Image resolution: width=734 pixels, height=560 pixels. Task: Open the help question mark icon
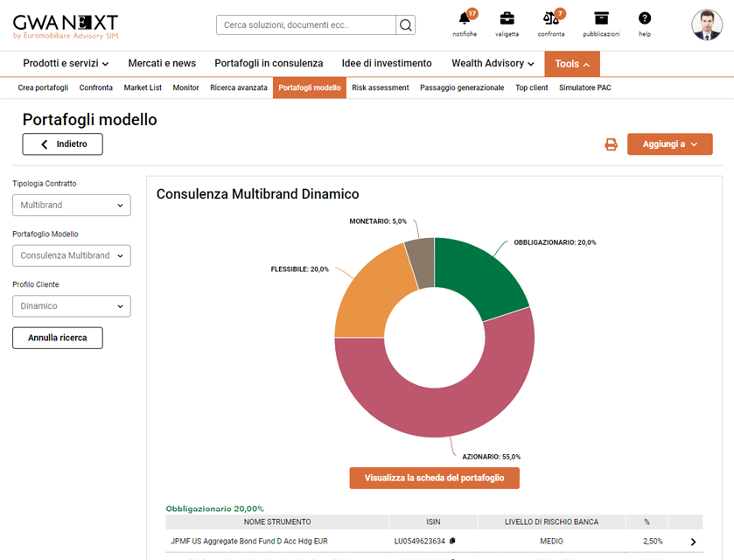coord(645,18)
